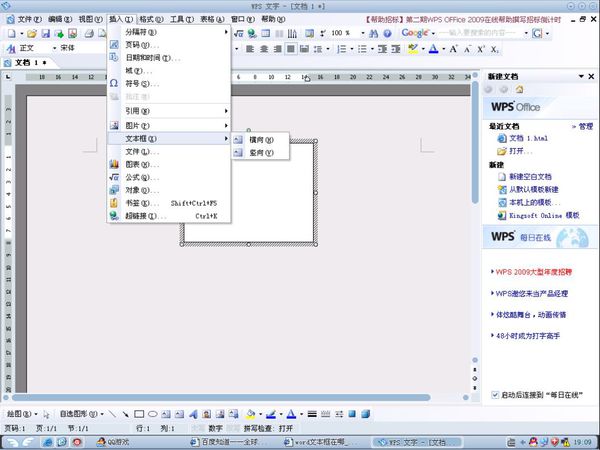
Task: Click the select objects arrow cursor tool
Action: pyautogui.click(x=47, y=413)
